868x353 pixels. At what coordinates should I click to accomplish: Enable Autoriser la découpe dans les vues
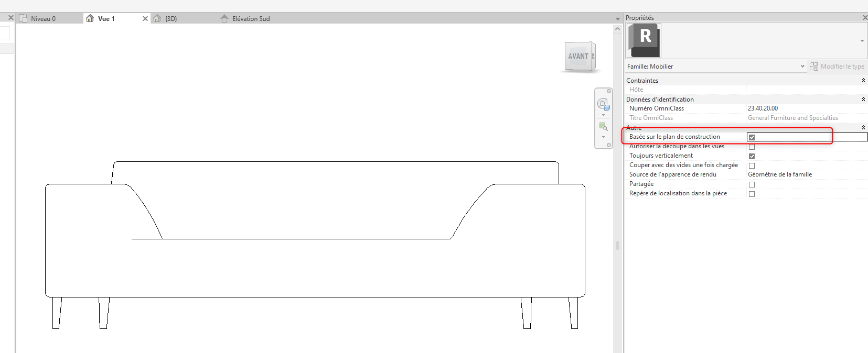[x=752, y=147]
